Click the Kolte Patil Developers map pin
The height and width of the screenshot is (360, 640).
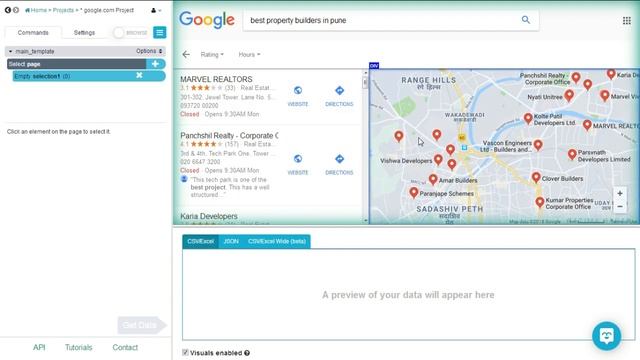click(x=528, y=118)
